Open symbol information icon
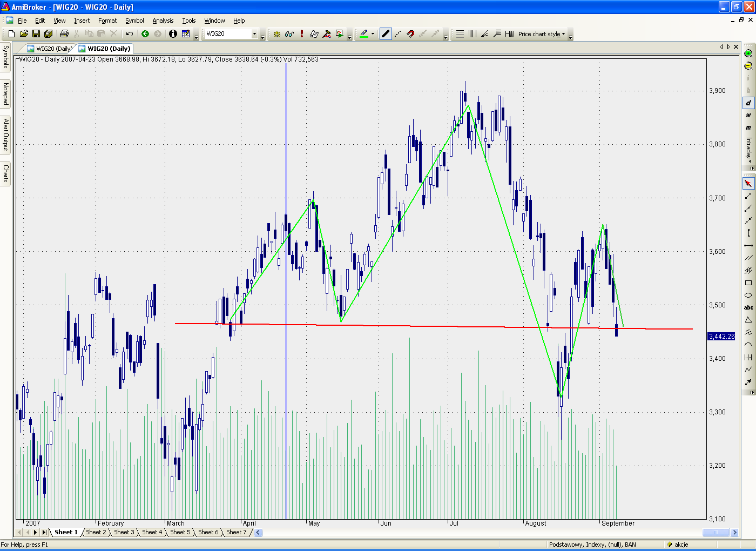Viewport: 756px width, 551px height. [x=173, y=34]
